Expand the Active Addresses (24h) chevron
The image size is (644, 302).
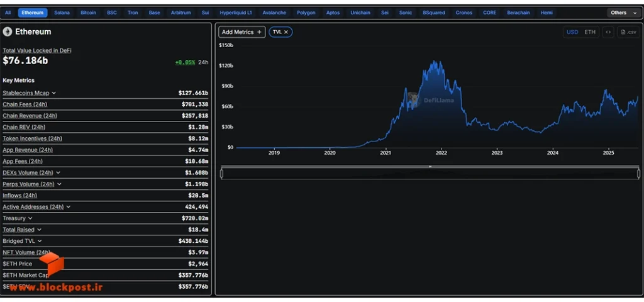click(68, 207)
